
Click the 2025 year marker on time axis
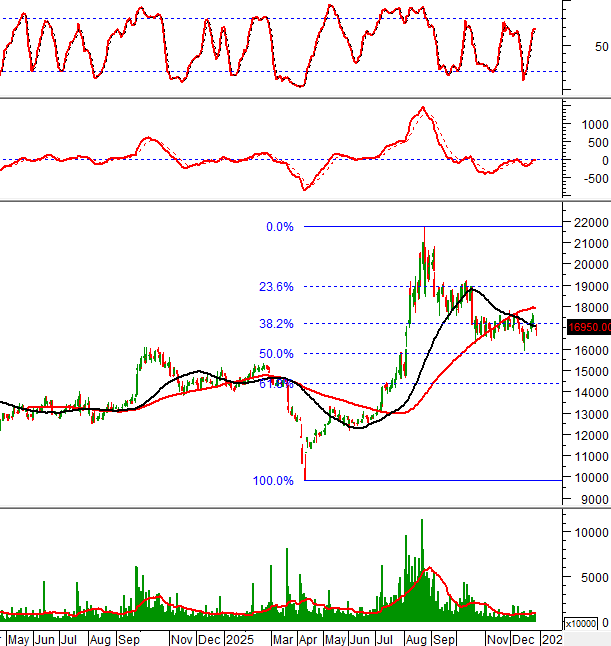(x=238, y=637)
